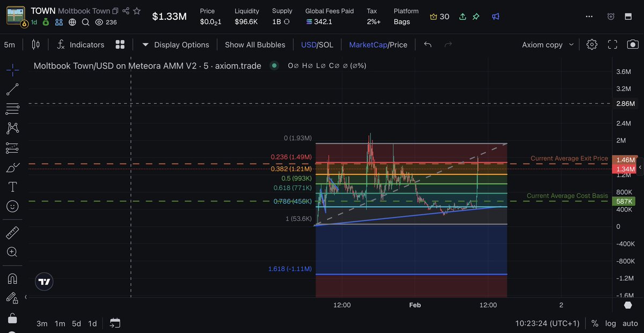
Task: Click the magnifier search icon beside globe
Action: (x=86, y=22)
